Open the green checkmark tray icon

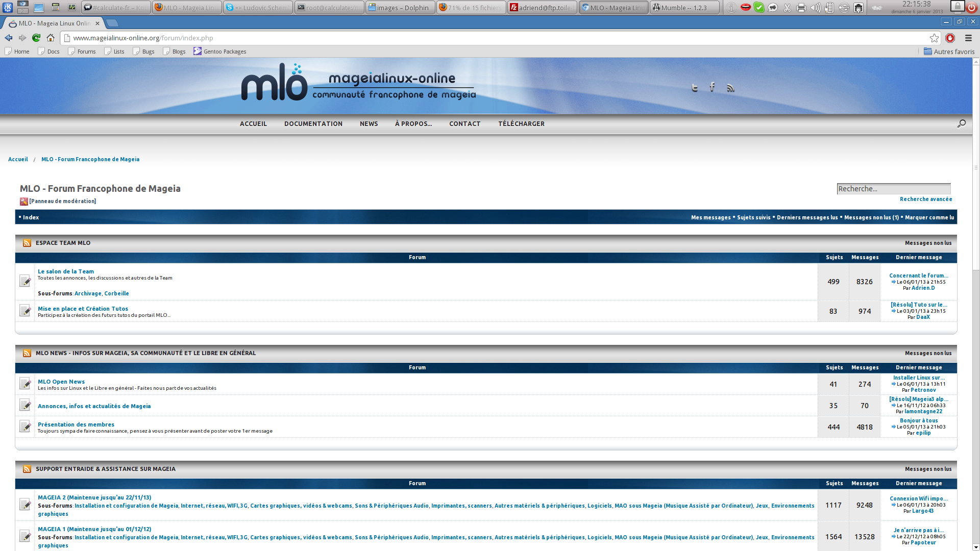[x=759, y=8]
